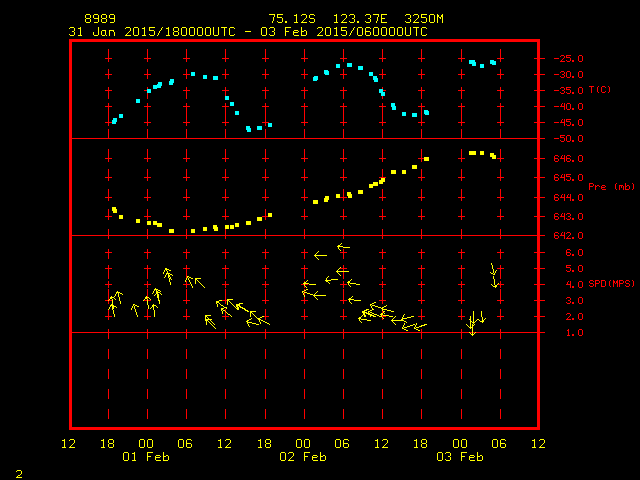
Task: Click the 00 hour label above 03 Feb
Action: pos(460,444)
